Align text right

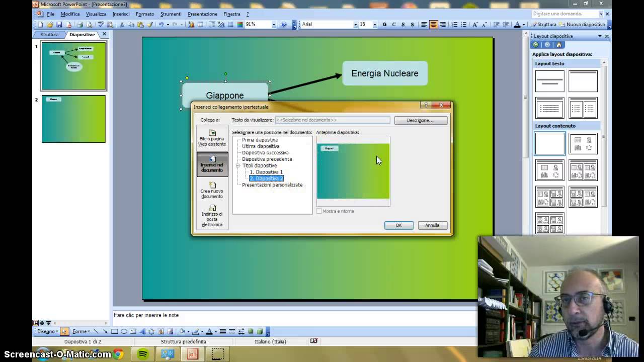[443, 25]
